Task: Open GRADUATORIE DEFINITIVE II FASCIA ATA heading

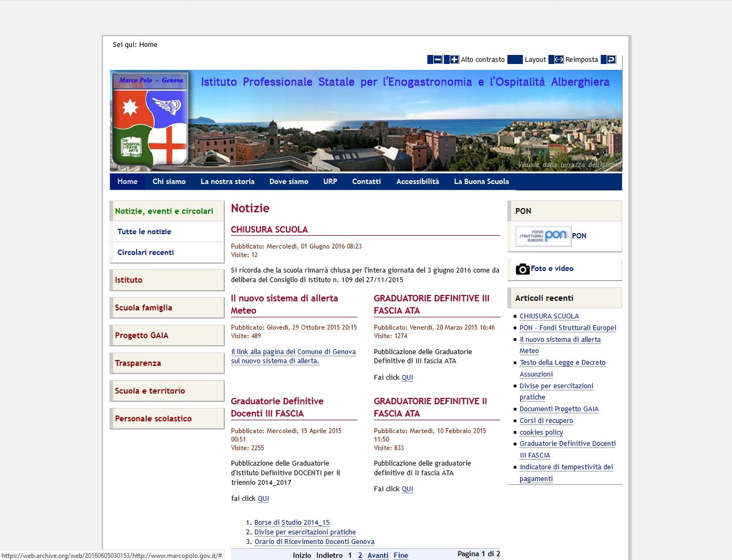Action: click(431, 407)
